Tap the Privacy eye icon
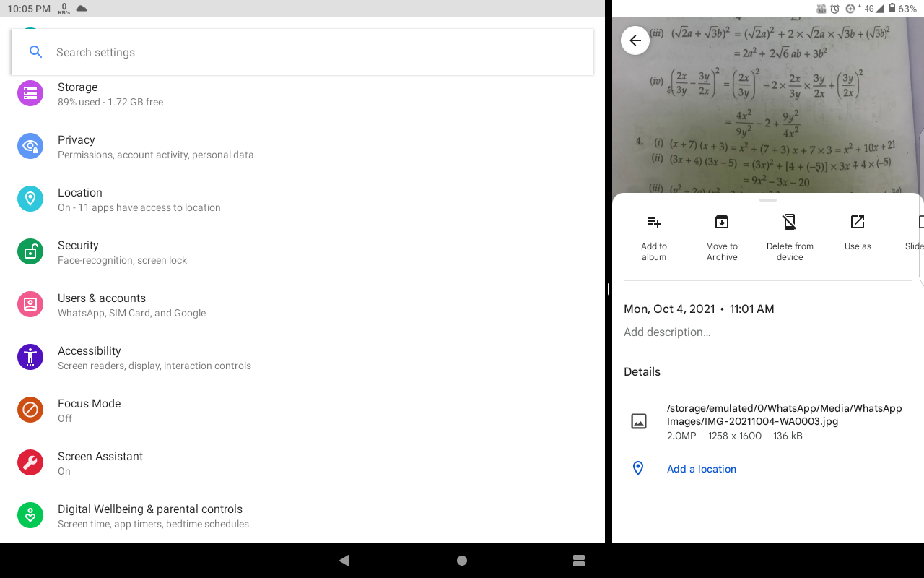 (x=30, y=146)
